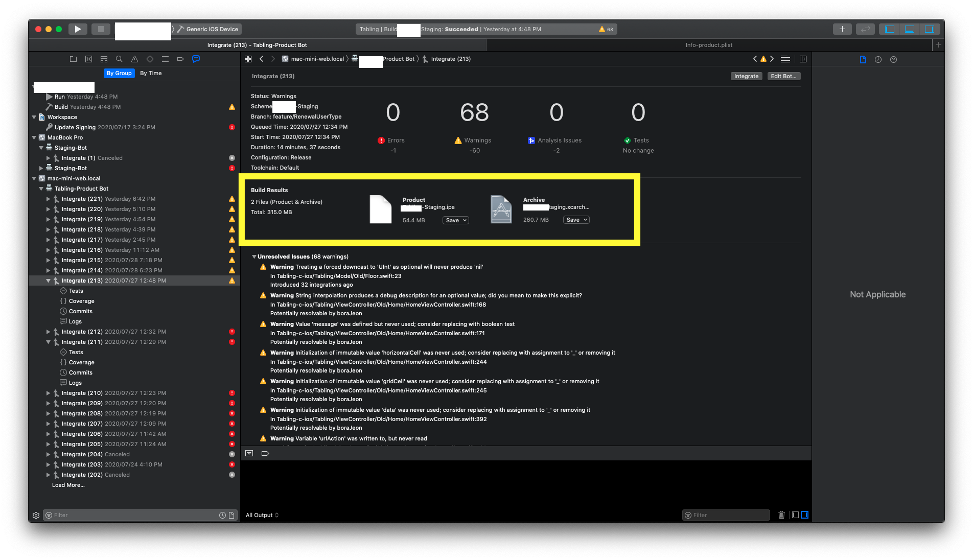This screenshot has height=560, width=973.
Task: Go forward with the right chevron
Action: pyautogui.click(x=273, y=59)
